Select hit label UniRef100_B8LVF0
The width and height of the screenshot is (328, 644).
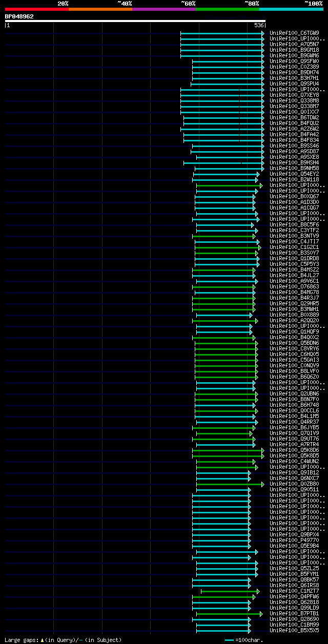[295, 371]
